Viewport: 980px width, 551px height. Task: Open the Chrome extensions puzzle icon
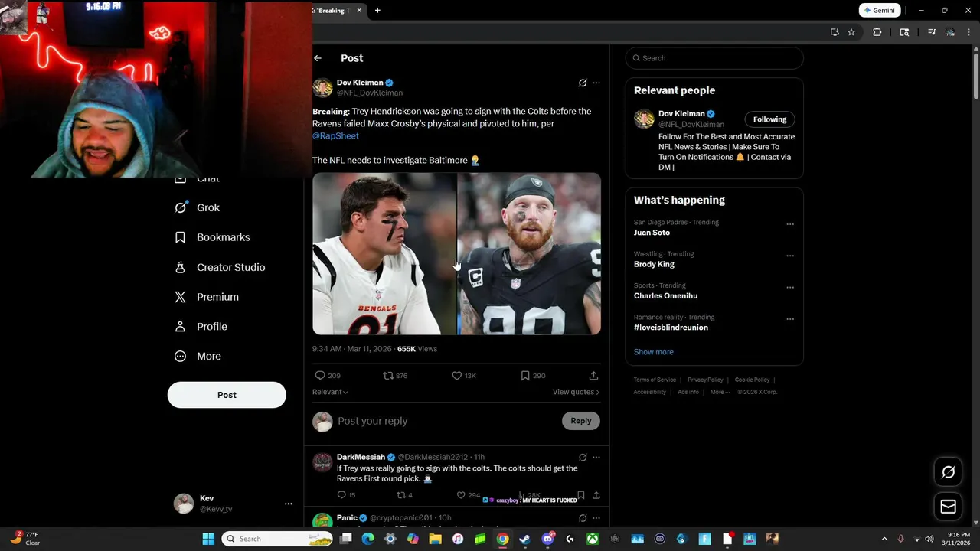pyautogui.click(x=877, y=32)
